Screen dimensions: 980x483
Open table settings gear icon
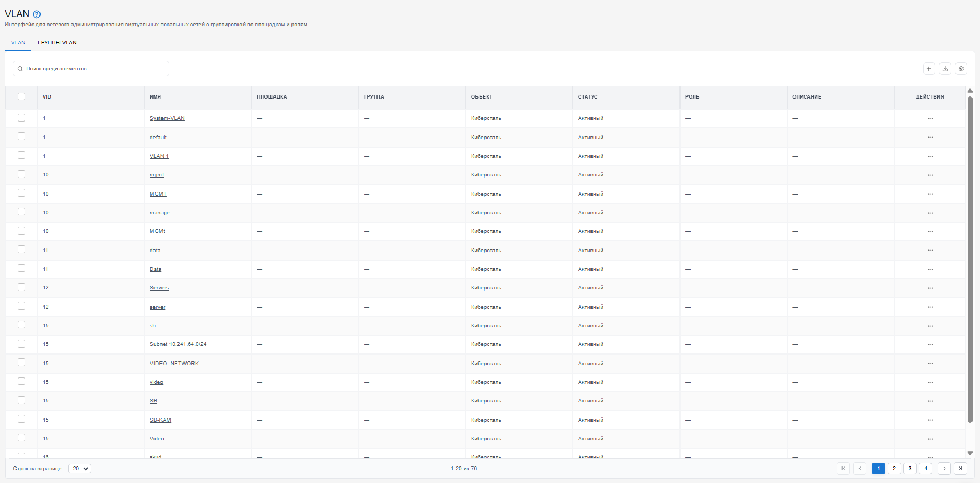[961, 69]
